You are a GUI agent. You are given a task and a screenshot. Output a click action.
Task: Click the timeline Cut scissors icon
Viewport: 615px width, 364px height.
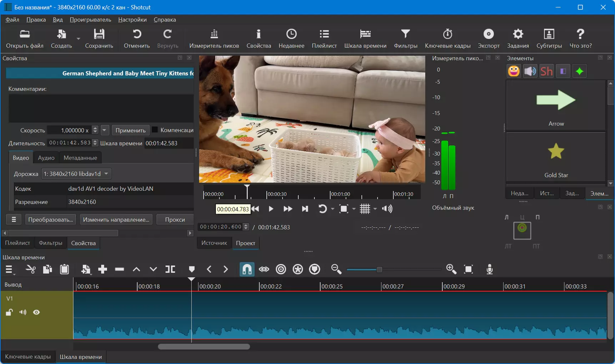click(31, 269)
